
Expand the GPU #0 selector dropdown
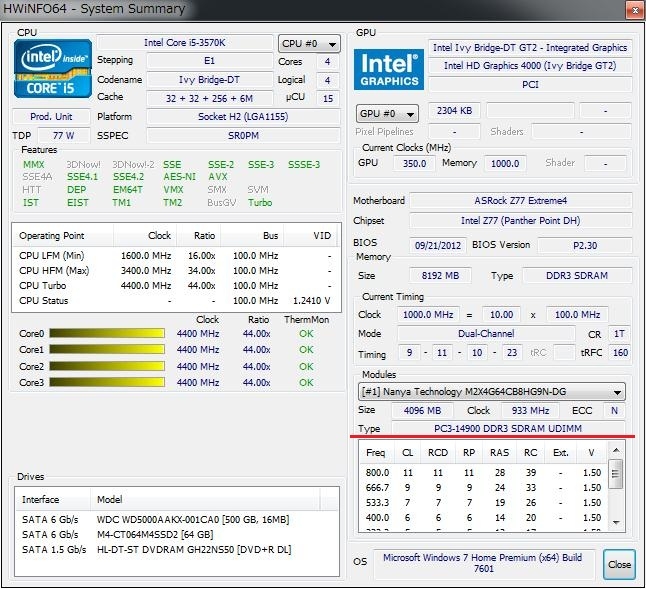[x=387, y=114]
